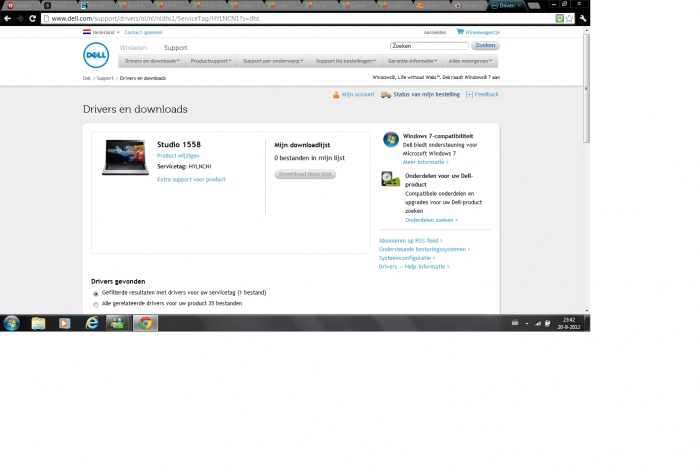Go to Dell in the breadcrumb

pyautogui.click(x=87, y=78)
